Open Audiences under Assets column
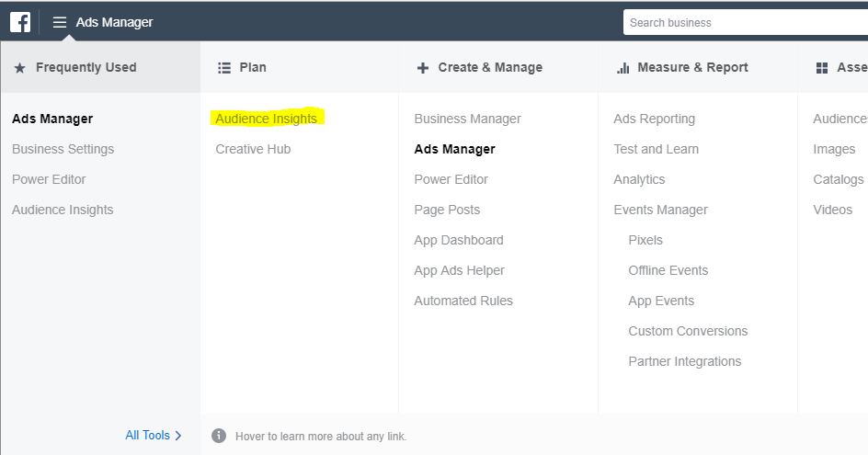 [840, 119]
